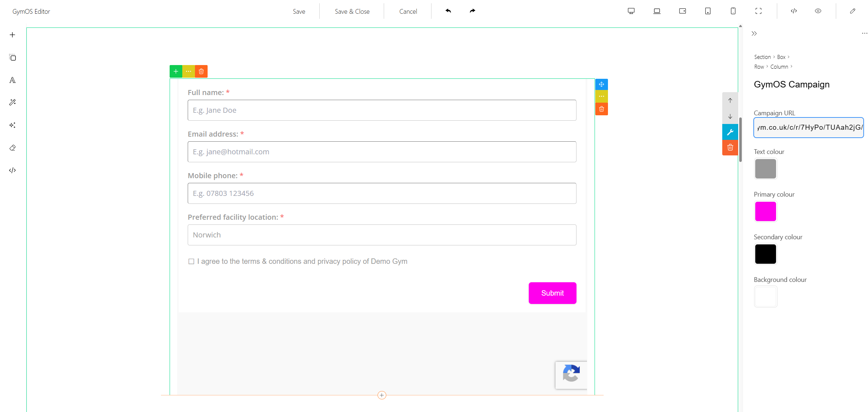Switch to mobile phone preview icon
868x412 pixels.
[x=733, y=11]
